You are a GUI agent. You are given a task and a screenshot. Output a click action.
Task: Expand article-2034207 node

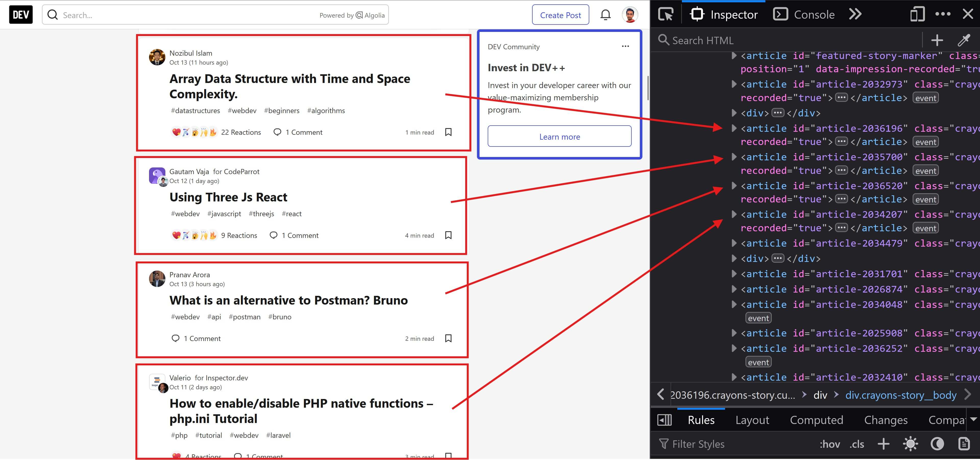(734, 214)
